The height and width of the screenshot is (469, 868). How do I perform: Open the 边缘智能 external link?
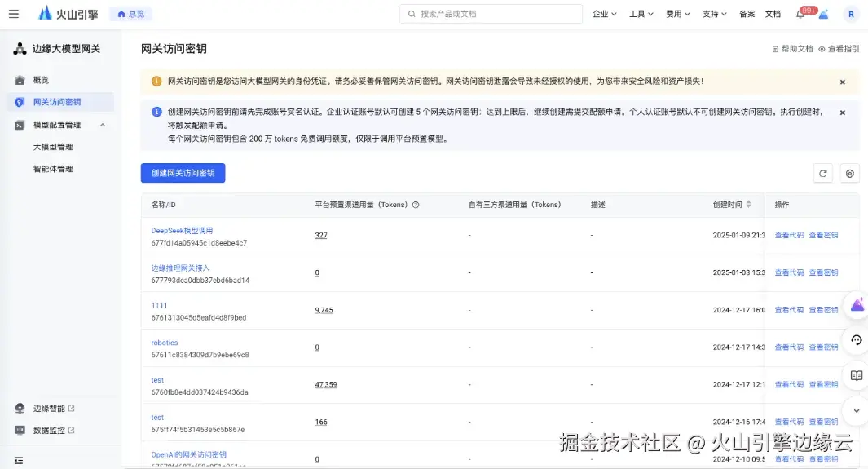click(53, 408)
